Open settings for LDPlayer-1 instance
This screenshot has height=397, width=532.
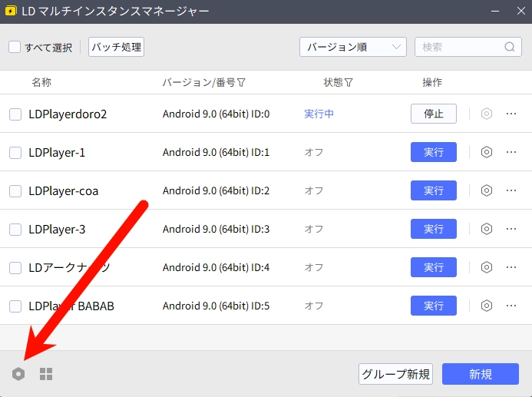click(x=486, y=152)
